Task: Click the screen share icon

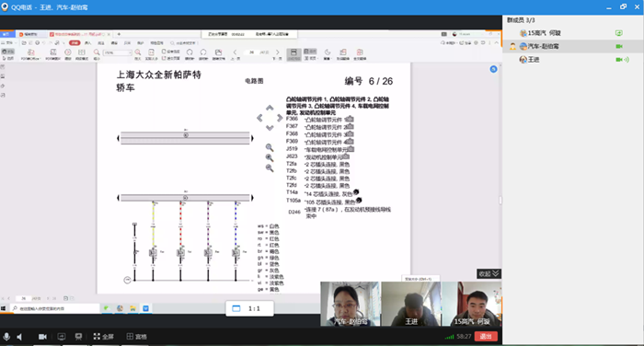Action: [x=62, y=337]
